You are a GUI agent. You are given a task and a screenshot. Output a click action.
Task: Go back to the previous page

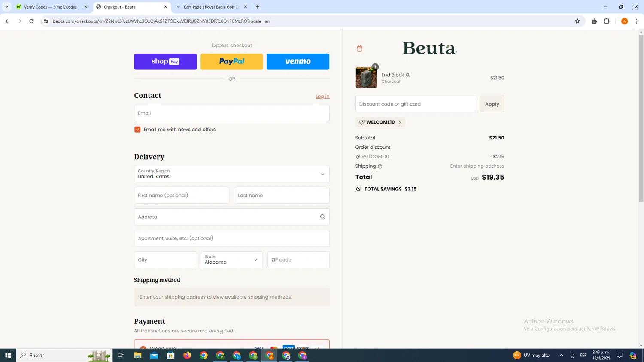click(x=7, y=21)
